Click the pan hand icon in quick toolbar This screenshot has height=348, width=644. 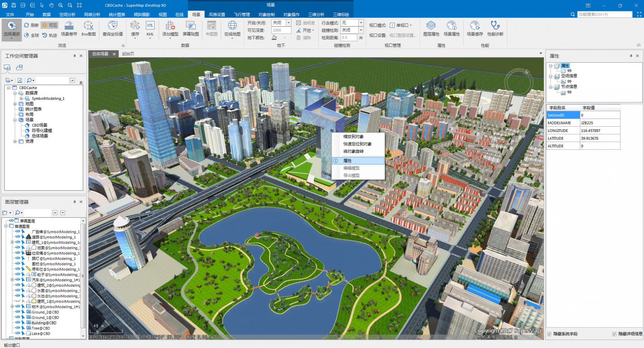click(x=51, y=5)
